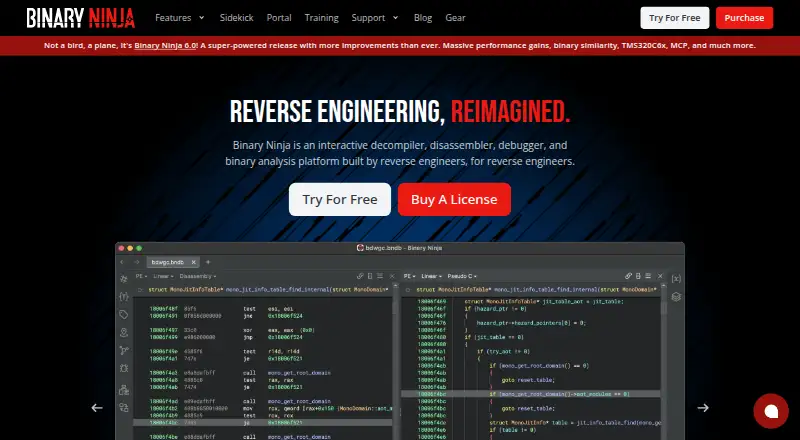Open Linear dropdown in Disassembly pane
800x440 pixels.
pyautogui.click(x=163, y=276)
